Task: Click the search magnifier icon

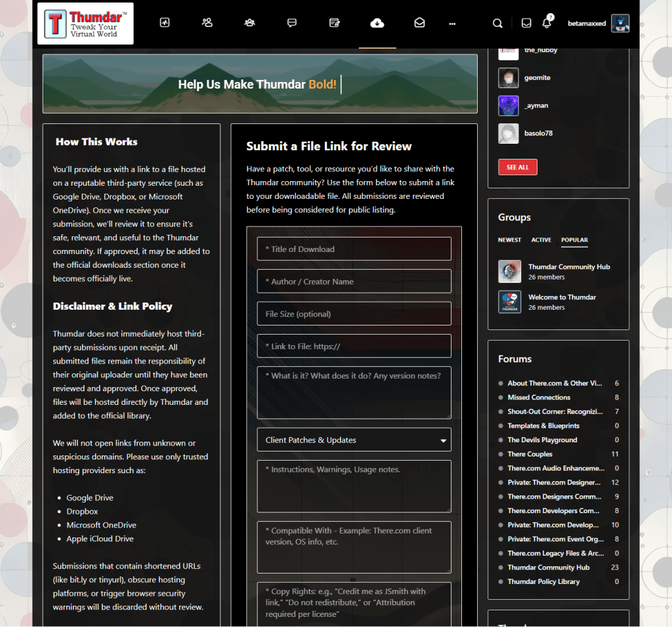Action: 497,23
